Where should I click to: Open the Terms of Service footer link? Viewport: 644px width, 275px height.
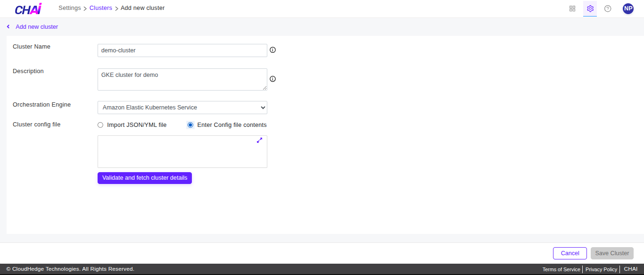561,269
